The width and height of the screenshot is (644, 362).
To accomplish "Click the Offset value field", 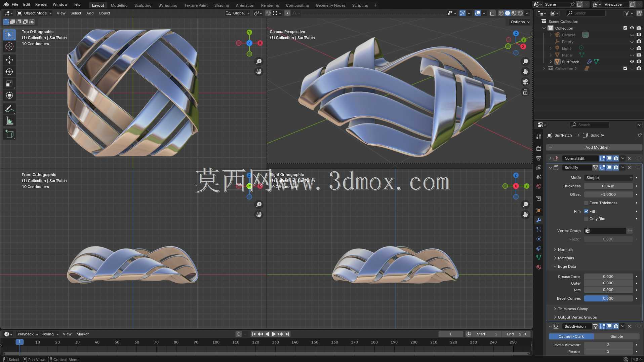I will [608, 194].
